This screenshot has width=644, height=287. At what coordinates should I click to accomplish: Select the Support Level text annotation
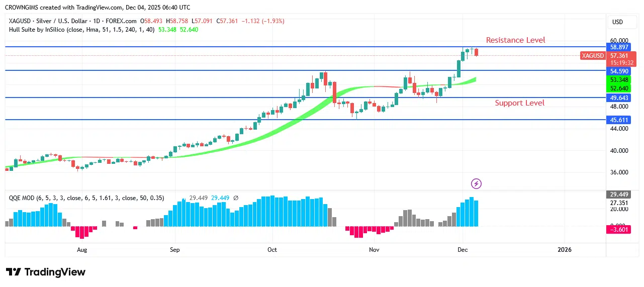[519, 103]
